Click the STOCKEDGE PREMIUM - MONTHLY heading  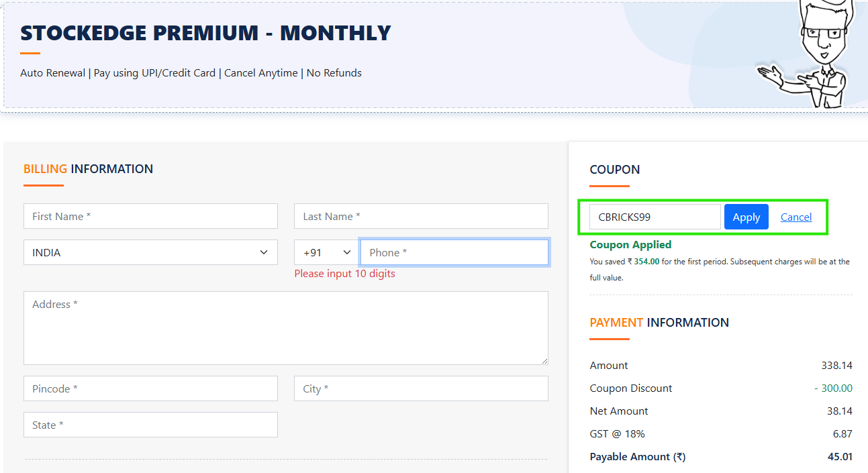[205, 32]
